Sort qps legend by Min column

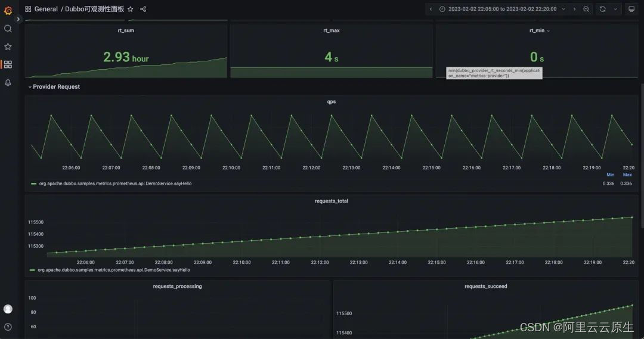tap(611, 175)
